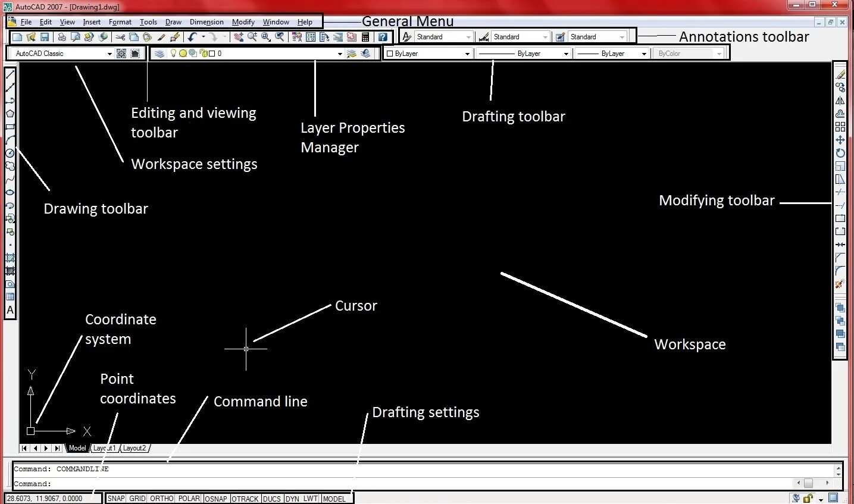Click the Workspace Settings gear icon
Screen dimensions: 854x504
(x=121, y=54)
